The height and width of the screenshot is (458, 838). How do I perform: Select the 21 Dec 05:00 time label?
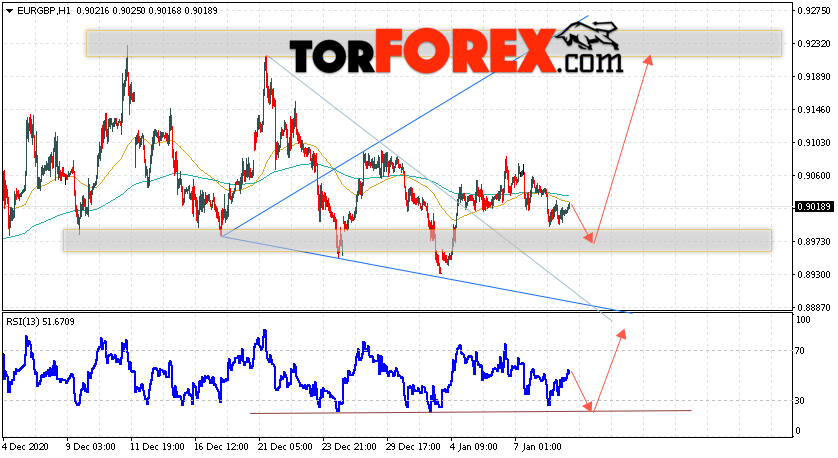285,446
